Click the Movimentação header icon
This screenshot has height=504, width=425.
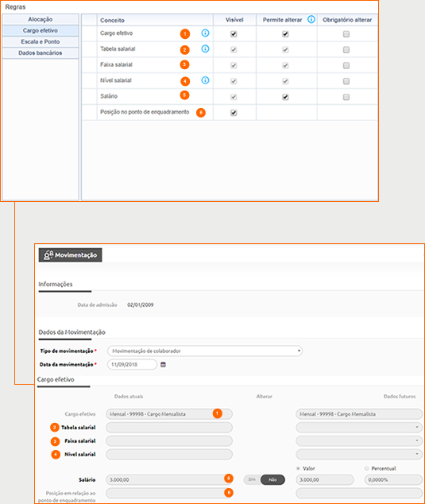tap(48, 255)
